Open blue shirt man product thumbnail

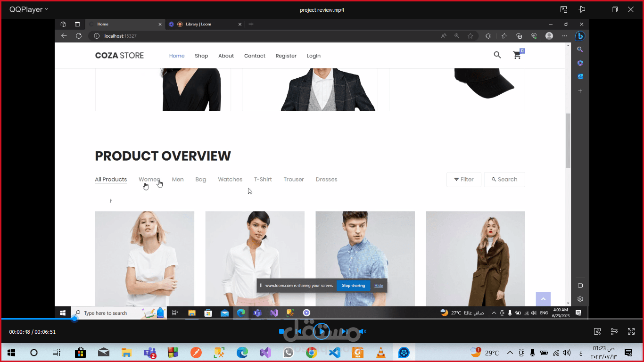[x=365, y=258]
